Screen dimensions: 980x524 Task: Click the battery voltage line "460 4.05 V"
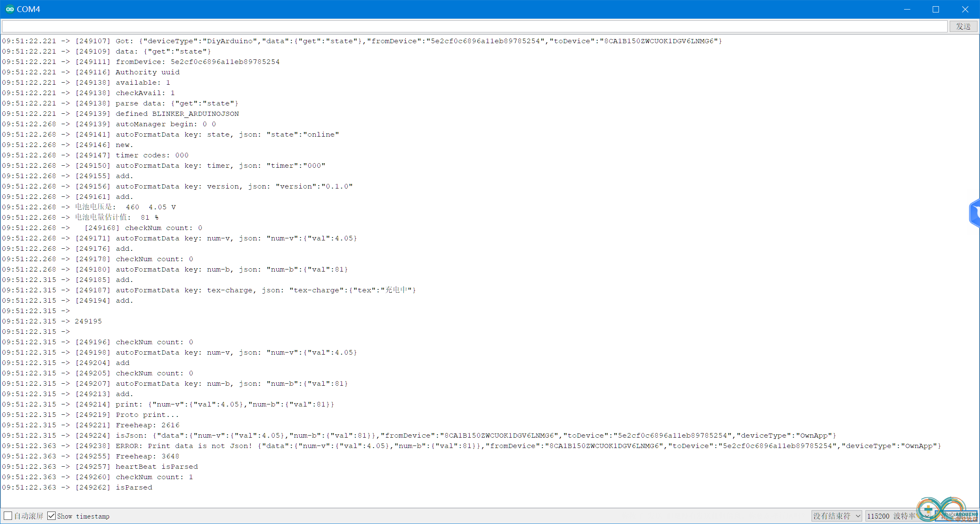(89, 207)
